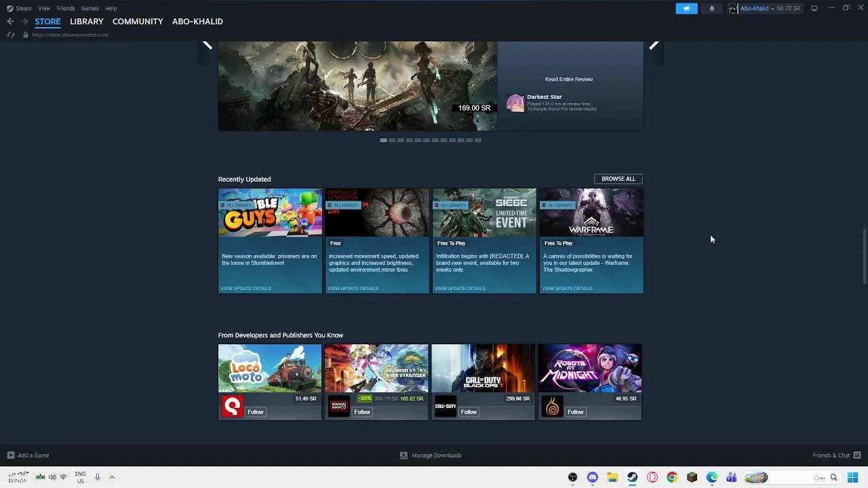Open the announcements megaphone button

click(x=686, y=8)
